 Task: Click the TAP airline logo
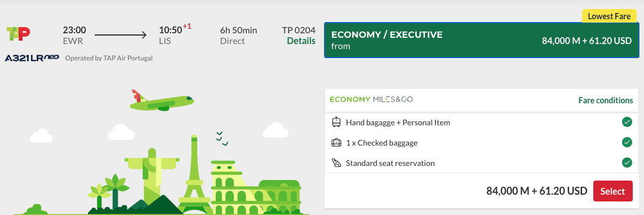[x=19, y=34]
